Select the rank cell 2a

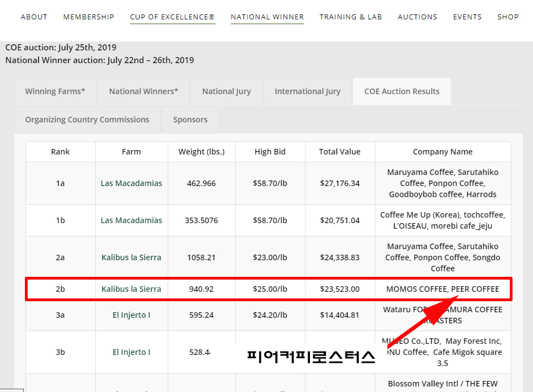(60, 257)
